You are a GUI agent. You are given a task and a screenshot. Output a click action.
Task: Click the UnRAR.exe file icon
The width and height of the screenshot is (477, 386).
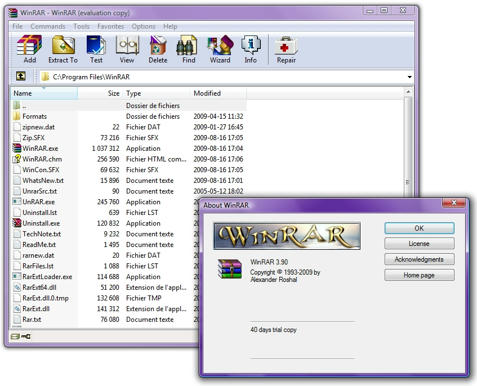pos(17,201)
